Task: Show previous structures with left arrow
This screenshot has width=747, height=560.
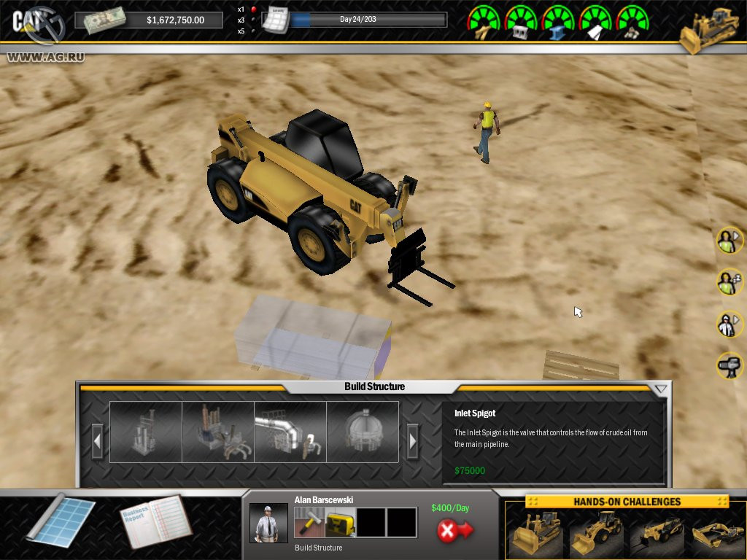Action: pyautogui.click(x=97, y=441)
